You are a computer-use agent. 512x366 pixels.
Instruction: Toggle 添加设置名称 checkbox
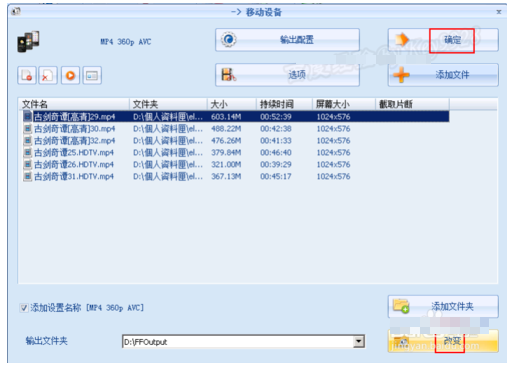click(24, 308)
